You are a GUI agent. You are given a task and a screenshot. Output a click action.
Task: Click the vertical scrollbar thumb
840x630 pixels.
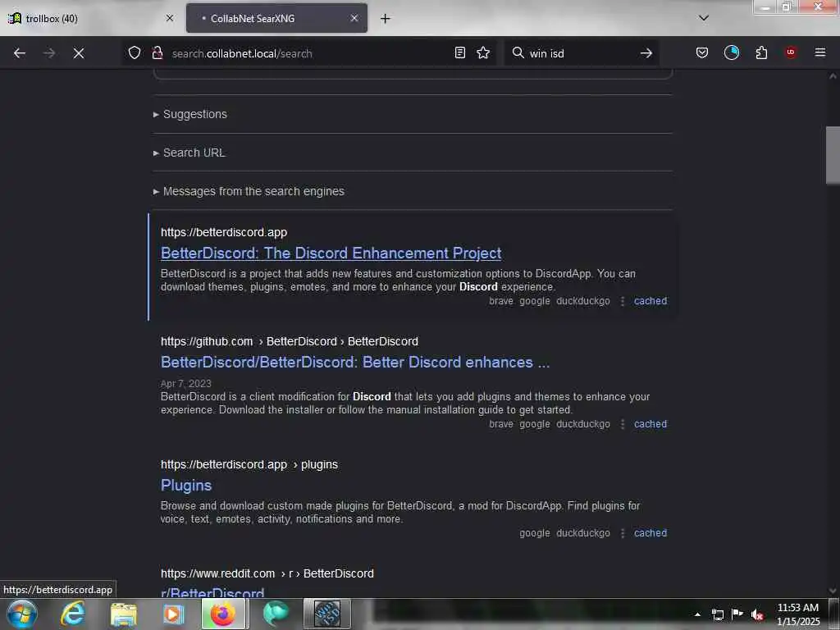(833, 155)
